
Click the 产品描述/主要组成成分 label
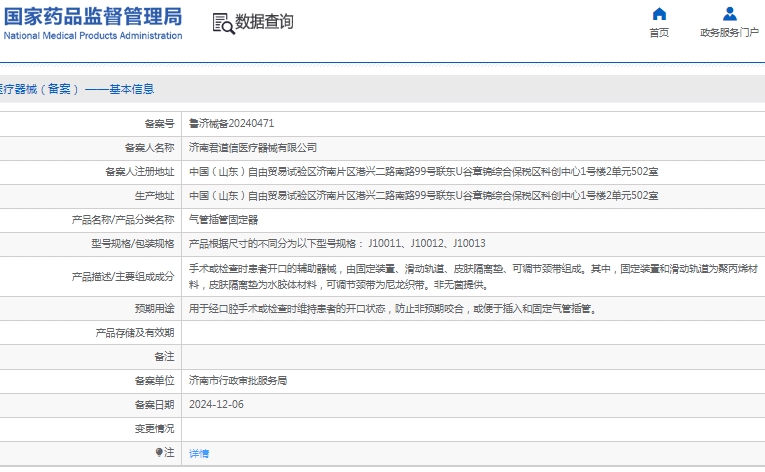click(x=123, y=277)
